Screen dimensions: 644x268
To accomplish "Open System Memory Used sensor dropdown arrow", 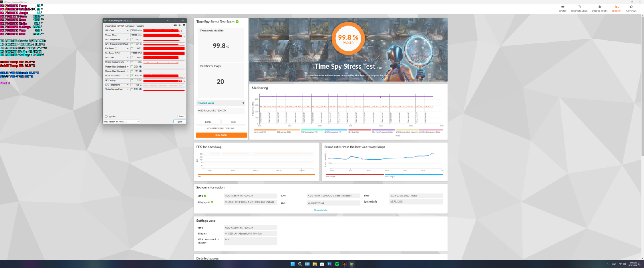I will point(128,89).
